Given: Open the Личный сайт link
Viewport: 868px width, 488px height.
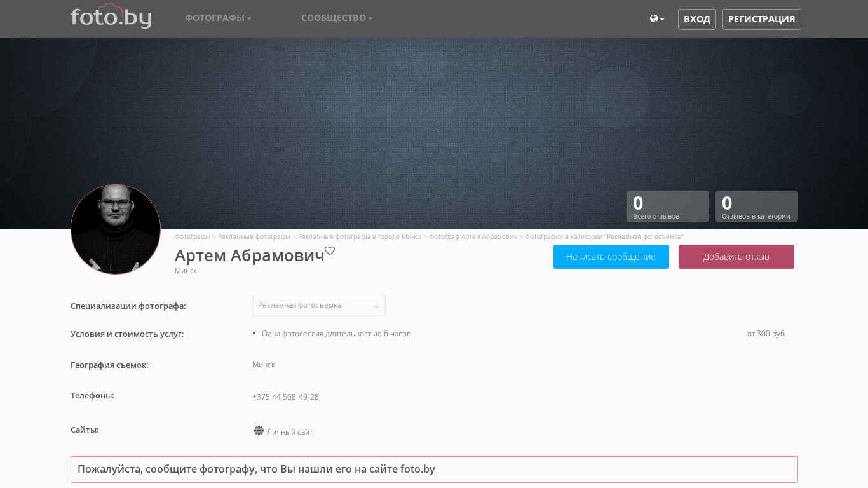Looking at the screenshot, I should pyautogui.click(x=290, y=432).
